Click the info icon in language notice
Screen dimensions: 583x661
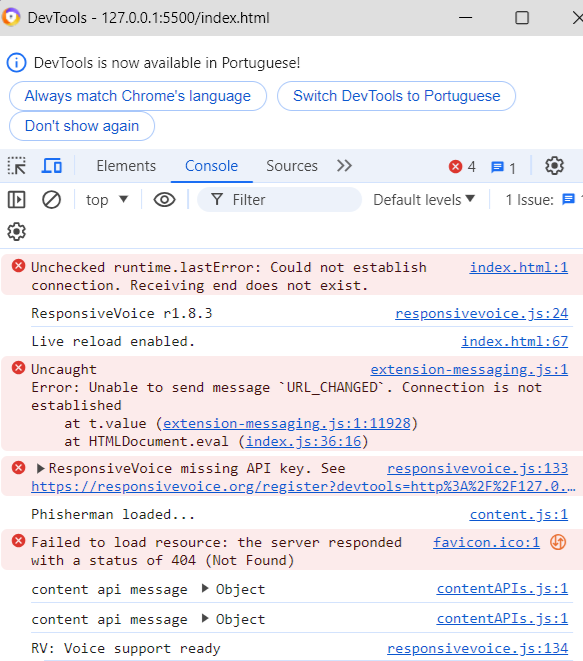click(x=16, y=63)
